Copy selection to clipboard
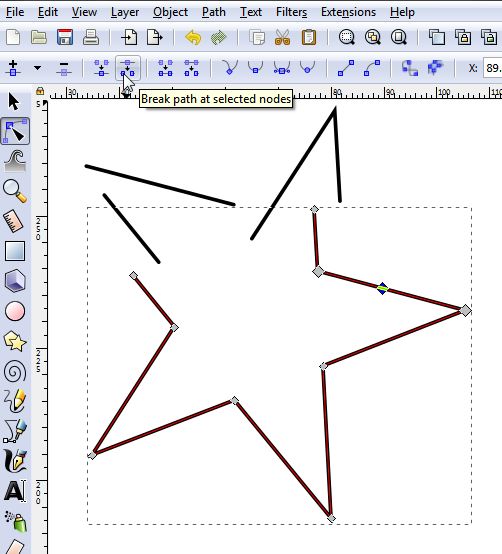The height and width of the screenshot is (554, 502). click(x=257, y=37)
